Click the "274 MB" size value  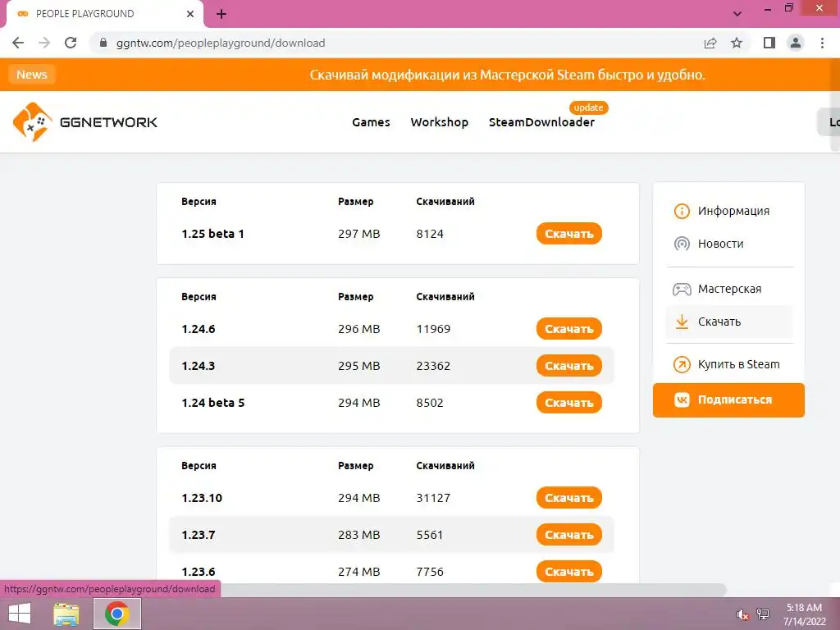coord(359,572)
